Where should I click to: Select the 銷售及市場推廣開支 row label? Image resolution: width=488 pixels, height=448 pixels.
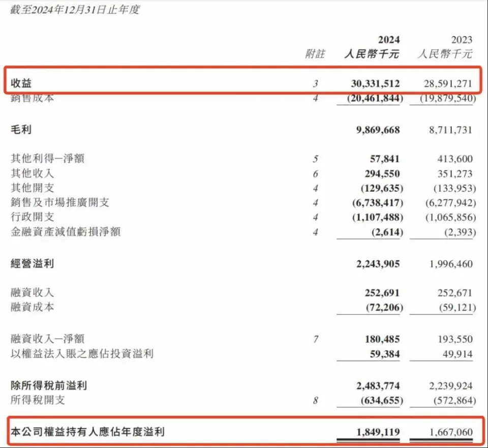[59, 202]
